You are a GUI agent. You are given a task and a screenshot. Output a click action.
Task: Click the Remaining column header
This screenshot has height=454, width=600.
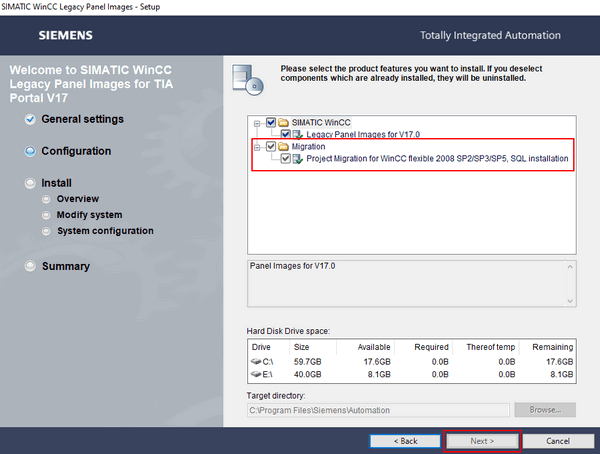553,347
